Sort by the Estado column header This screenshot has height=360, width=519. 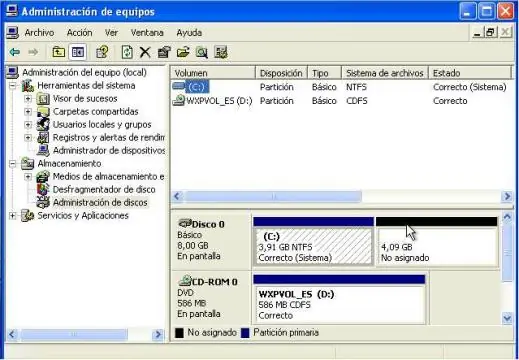[469, 73]
